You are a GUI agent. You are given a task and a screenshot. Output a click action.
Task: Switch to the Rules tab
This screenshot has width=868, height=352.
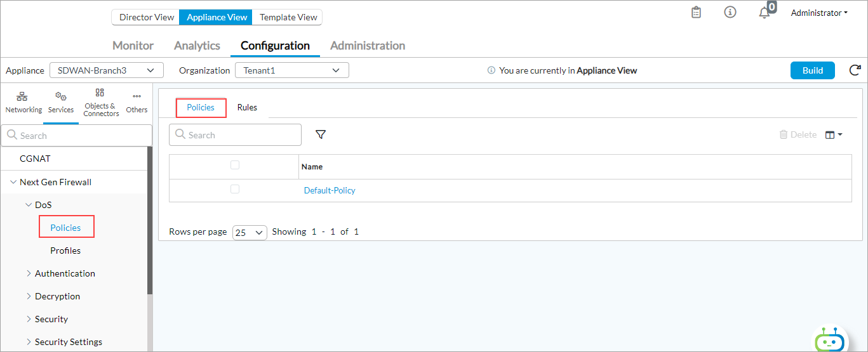247,107
